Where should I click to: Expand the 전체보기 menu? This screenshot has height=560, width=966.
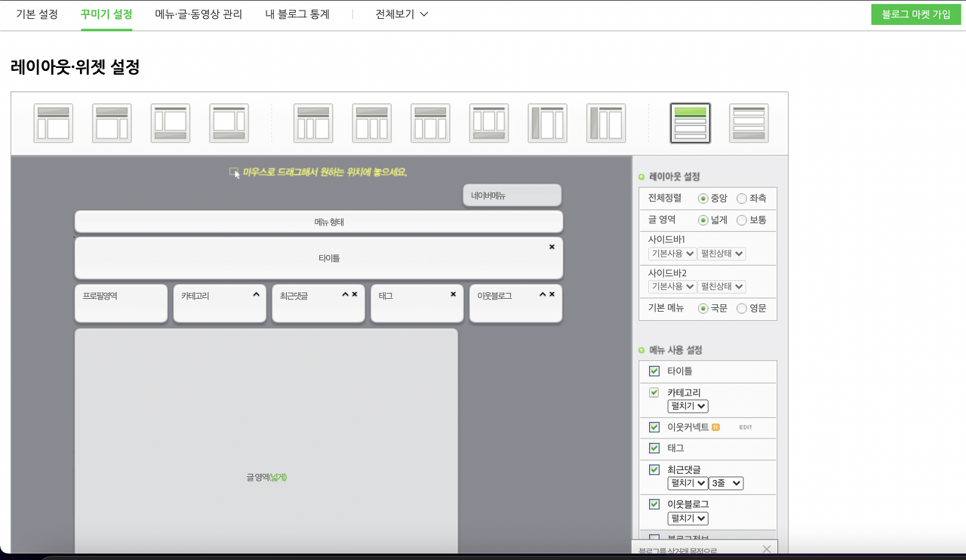pyautogui.click(x=401, y=14)
